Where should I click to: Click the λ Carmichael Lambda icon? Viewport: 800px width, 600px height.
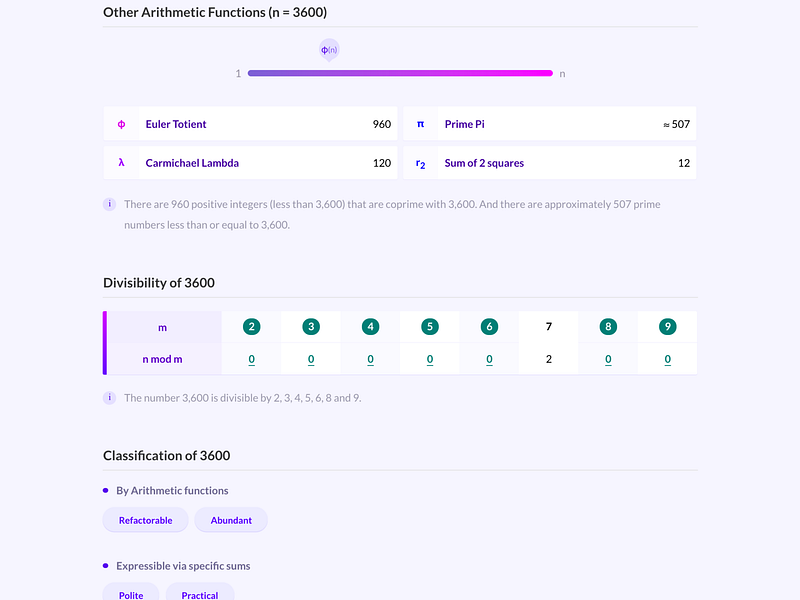point(121,162)
